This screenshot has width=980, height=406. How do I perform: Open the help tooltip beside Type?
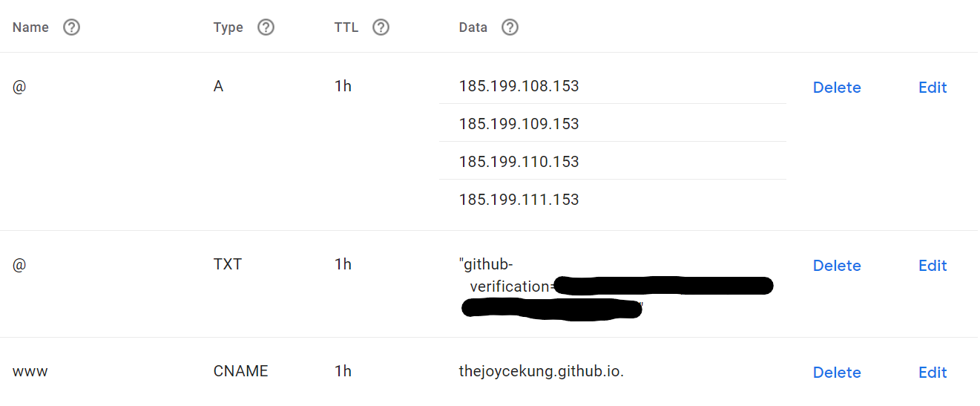(266, 27)
